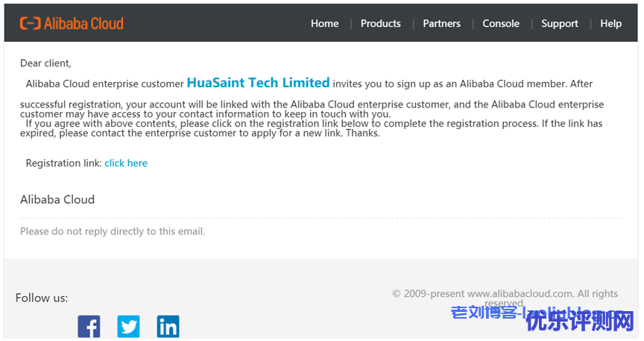Open the Twitter bird icon
This screenshot has width=644, height=341.
pos(128,326)
